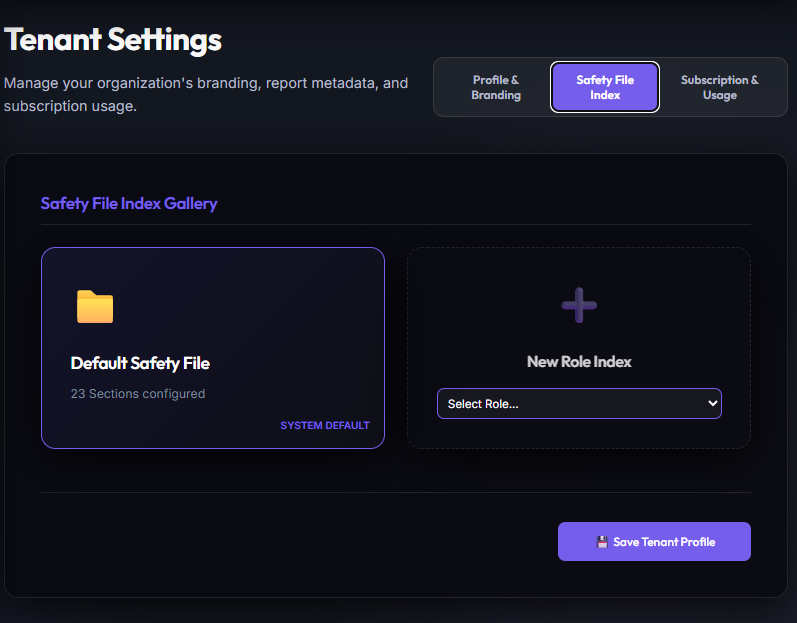Click the floppy disk save icon
The image size is (797, 623).
[x=602, y=542]
